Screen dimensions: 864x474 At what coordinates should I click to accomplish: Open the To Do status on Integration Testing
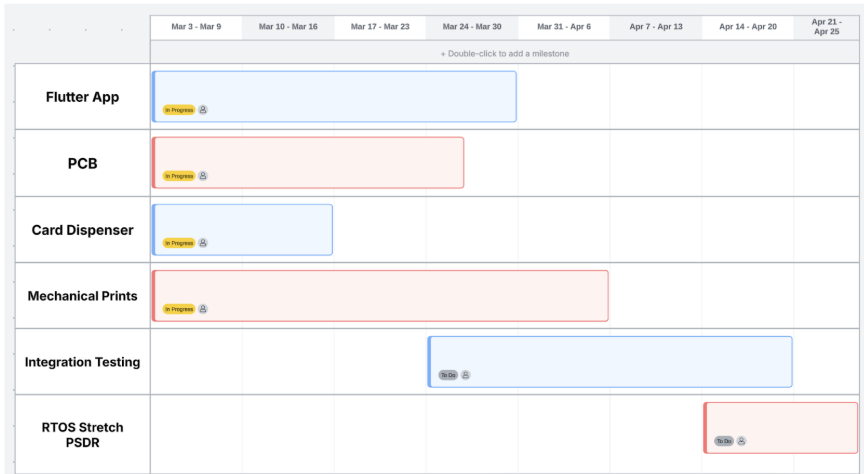pyautogui.click(x=448, y=375)
